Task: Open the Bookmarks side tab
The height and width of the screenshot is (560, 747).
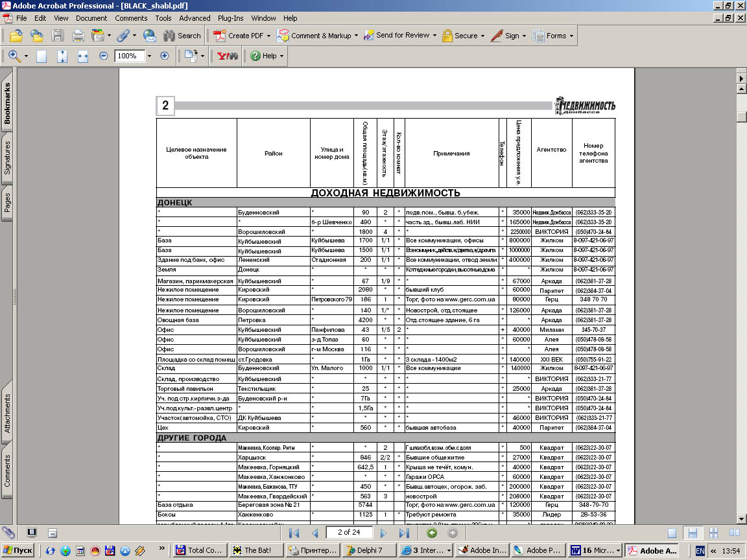Action: click(7, 103)
